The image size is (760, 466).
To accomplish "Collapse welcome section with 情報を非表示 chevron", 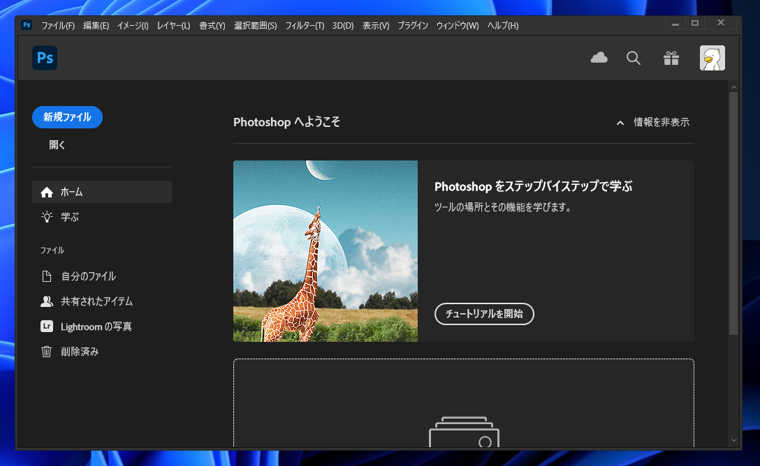I will [x=620, y=123].
